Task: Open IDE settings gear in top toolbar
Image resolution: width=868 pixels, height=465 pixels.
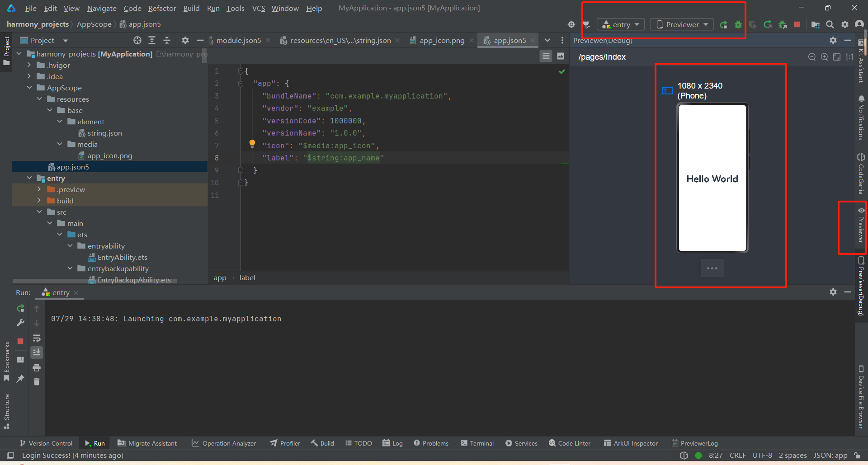Action: pos(845,24)
